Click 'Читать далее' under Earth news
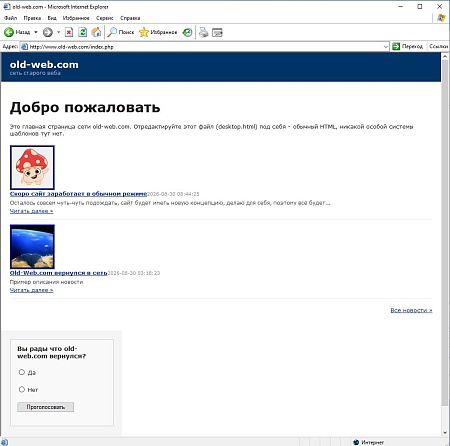 [31, 290]
